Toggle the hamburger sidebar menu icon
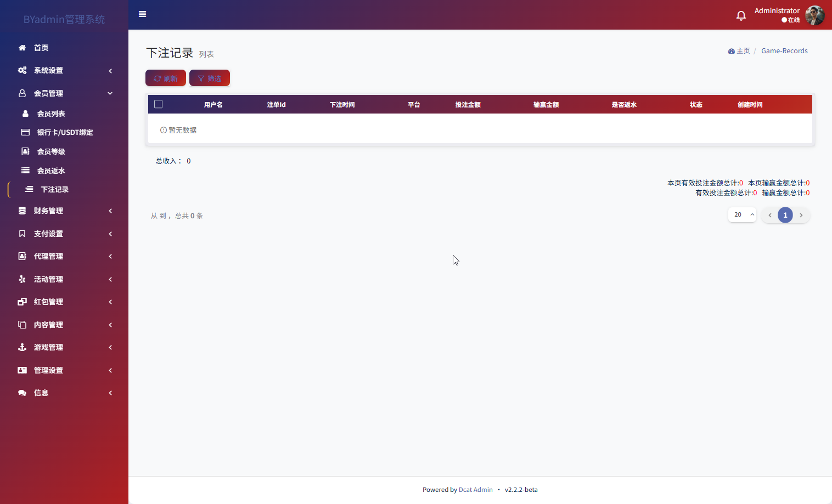The height and width of the screenshot is (504, 832). 142,14
